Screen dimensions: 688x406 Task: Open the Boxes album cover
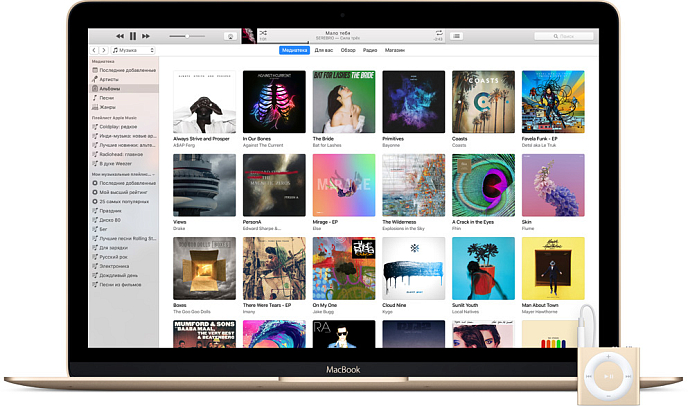point(204,269)
